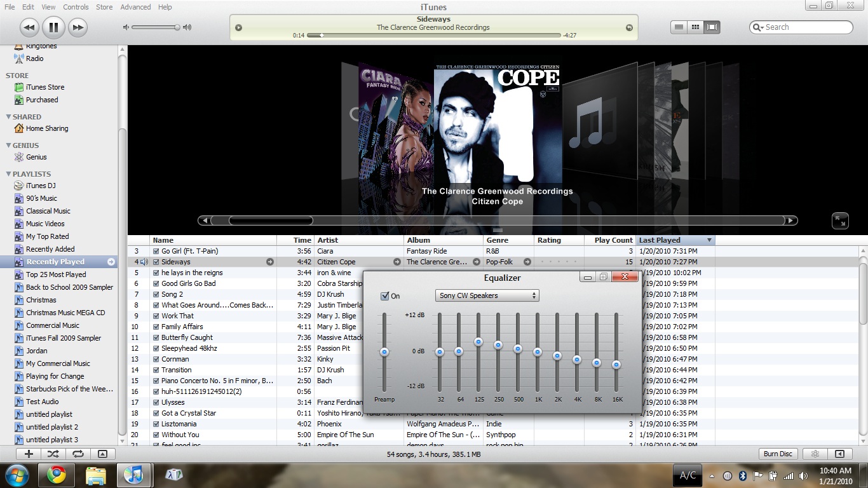Toggle repeat mode

coord(78,454)
